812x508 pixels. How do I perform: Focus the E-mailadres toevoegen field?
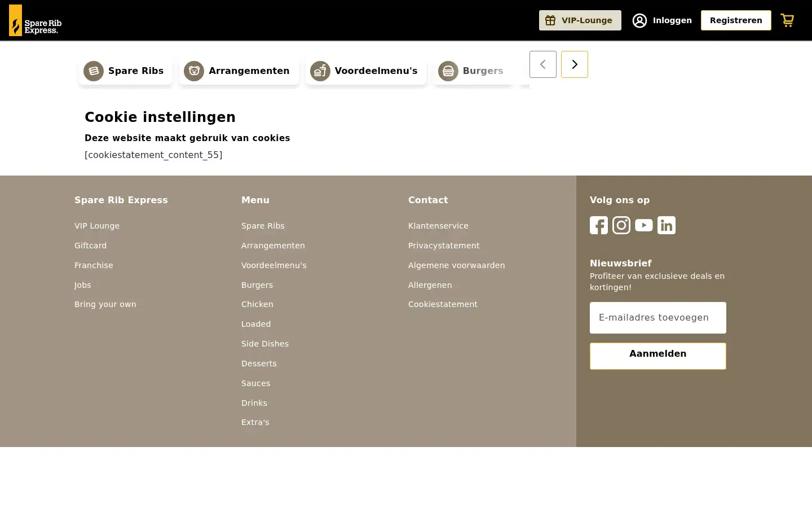[x=658, y=318]
